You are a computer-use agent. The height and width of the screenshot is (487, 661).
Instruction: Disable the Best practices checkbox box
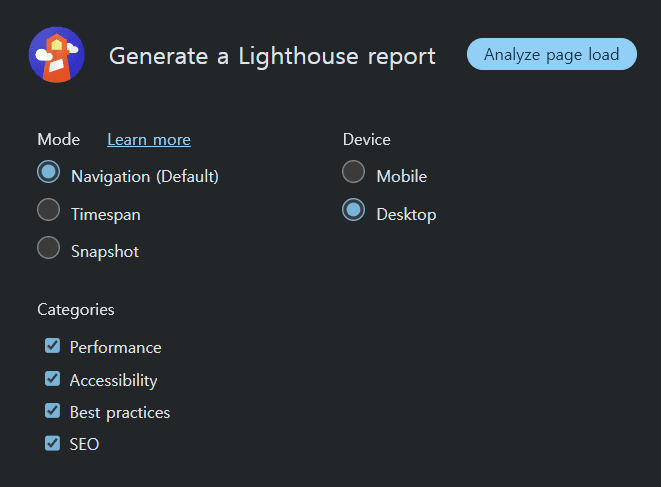point(53,411)
